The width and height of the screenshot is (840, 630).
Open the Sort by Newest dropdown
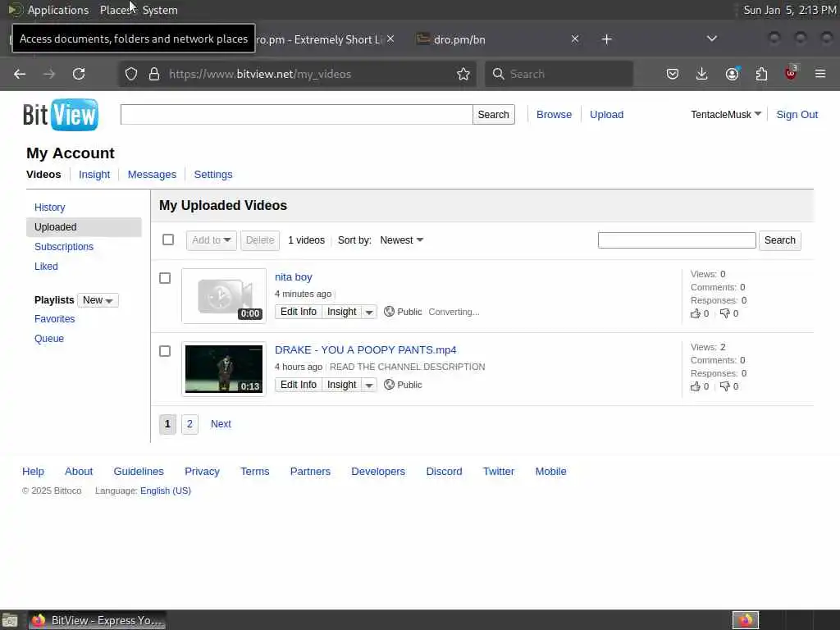coord(402,240)
